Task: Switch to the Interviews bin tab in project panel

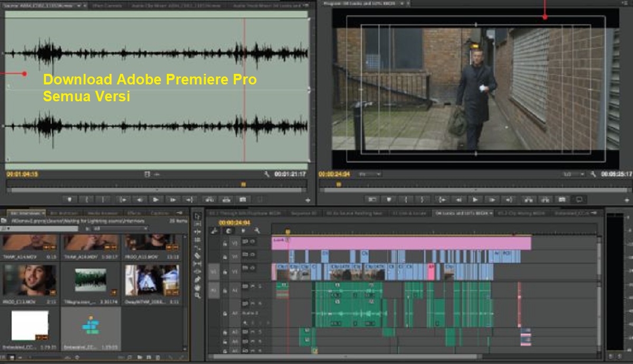Action: (x=26, y=212)
